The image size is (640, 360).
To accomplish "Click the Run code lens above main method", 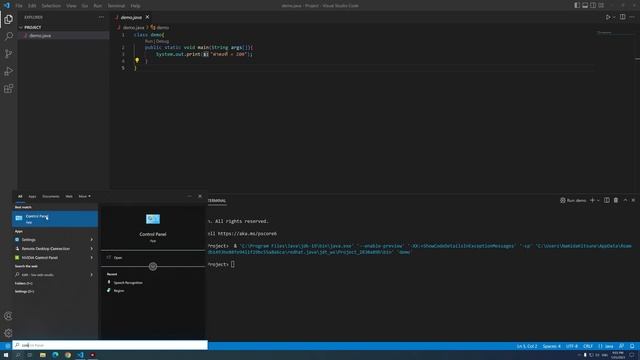I will [x=149, y=41].
